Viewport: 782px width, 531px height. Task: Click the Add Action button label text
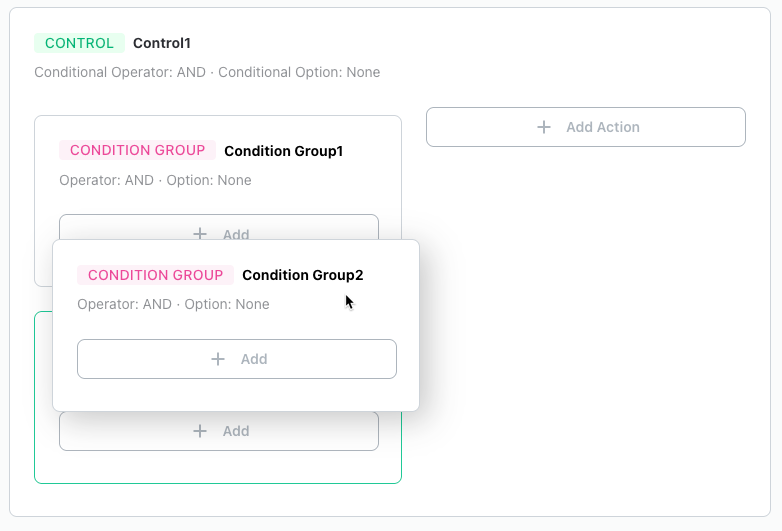click(602, 127)
